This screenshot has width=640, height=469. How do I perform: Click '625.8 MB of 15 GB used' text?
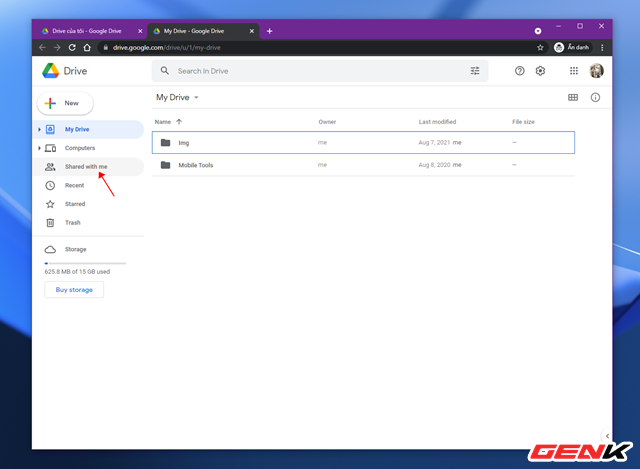[x=77, y=271]
